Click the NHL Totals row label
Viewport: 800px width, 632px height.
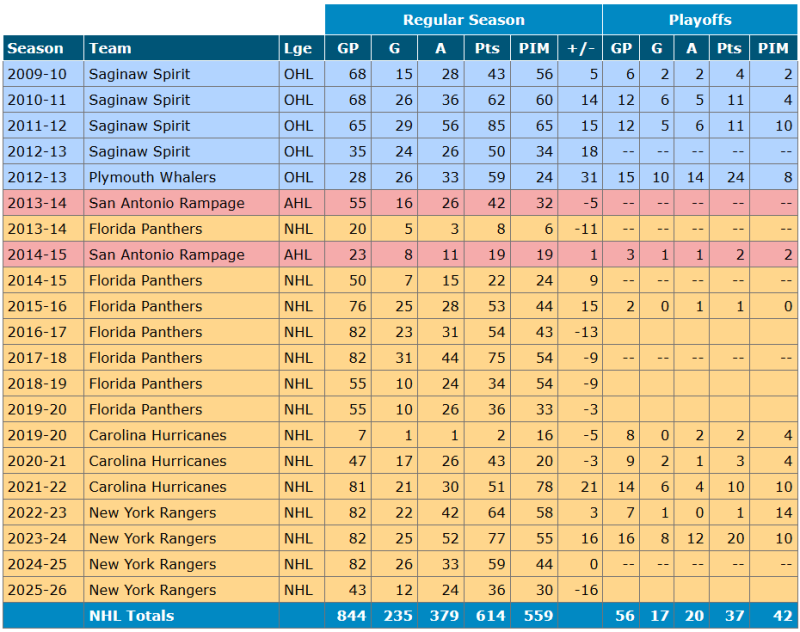[131, 616]
